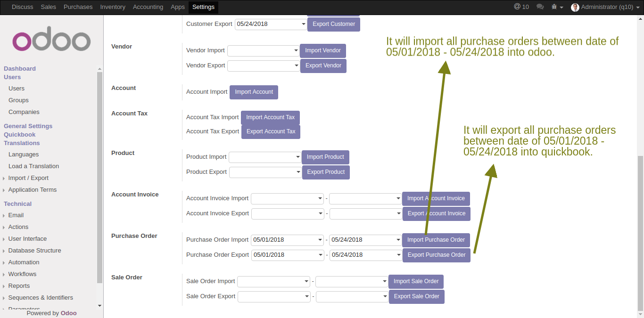
Task: Click the Import Product button
Action: (325, 157)
